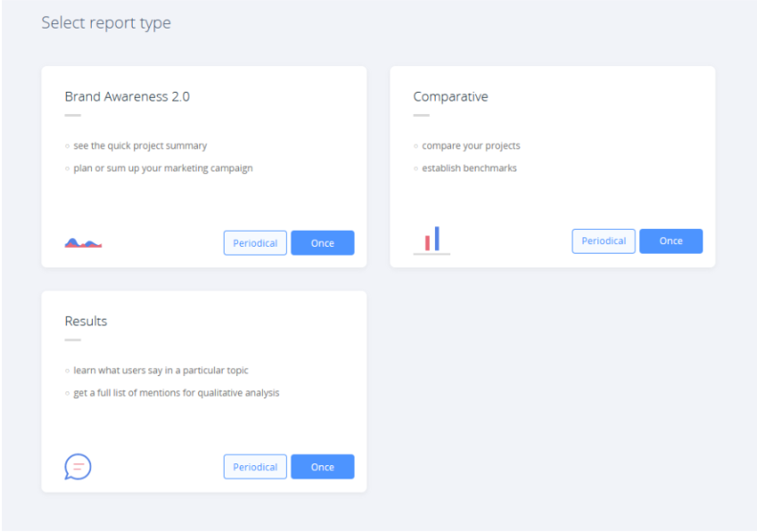Click "learn what users say in a particular topic"

[160, 370]
